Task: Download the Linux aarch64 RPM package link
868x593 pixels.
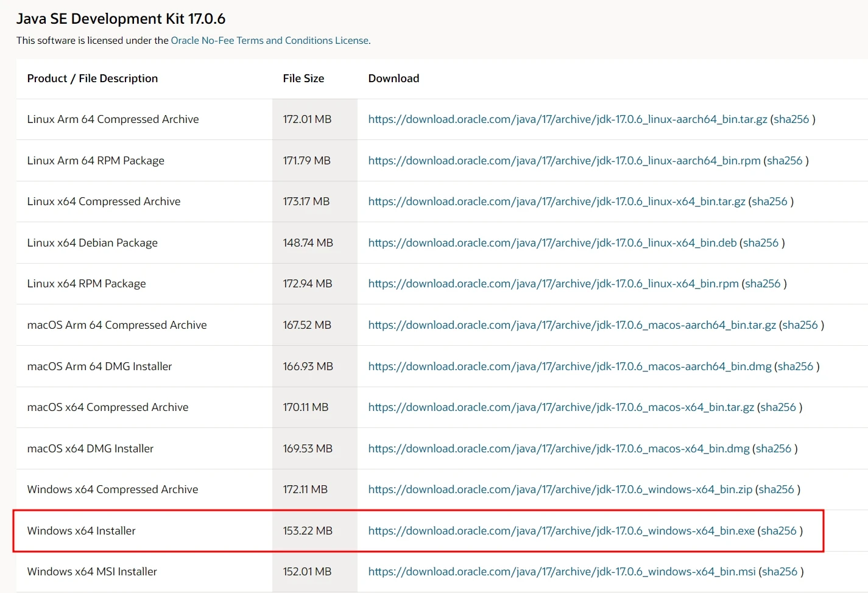Action: [x=564, y=161]
